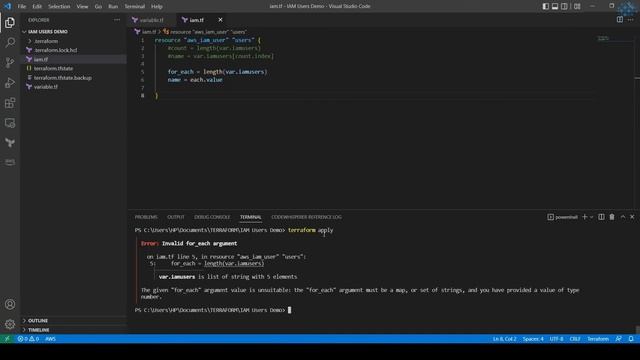Collapse the IAM USERS DEMO folder section
Screen dimensions: 640x360
[x=74, y=31]
